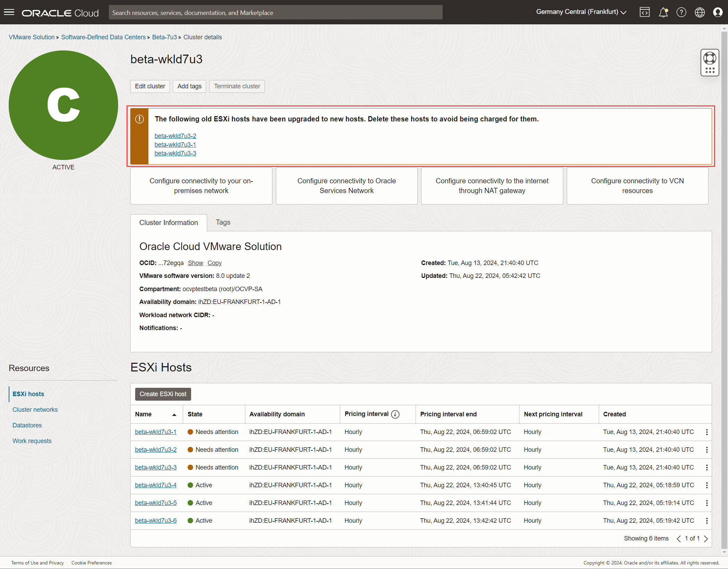Open the hamburger navigation menu
Image resolution: width=728 pixels, height=569 pixels.
(9, 13)
